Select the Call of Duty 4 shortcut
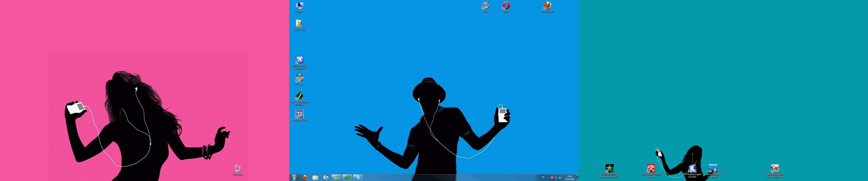868x181 pixels. (x=610, y=171)
